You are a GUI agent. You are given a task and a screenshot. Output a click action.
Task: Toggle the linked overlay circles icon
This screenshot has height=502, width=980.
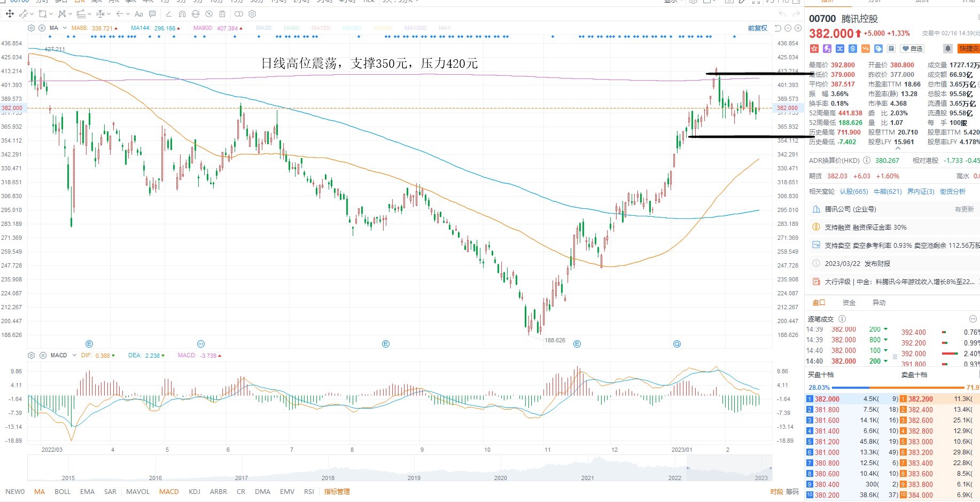pyautogui.click(x=239, y=14)
